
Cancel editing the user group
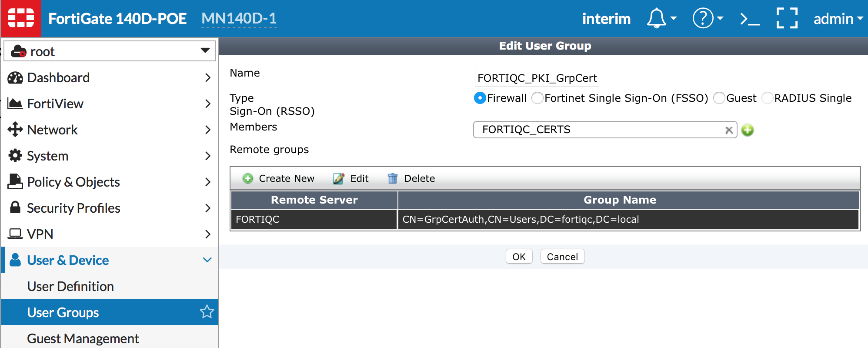point(562,257)
